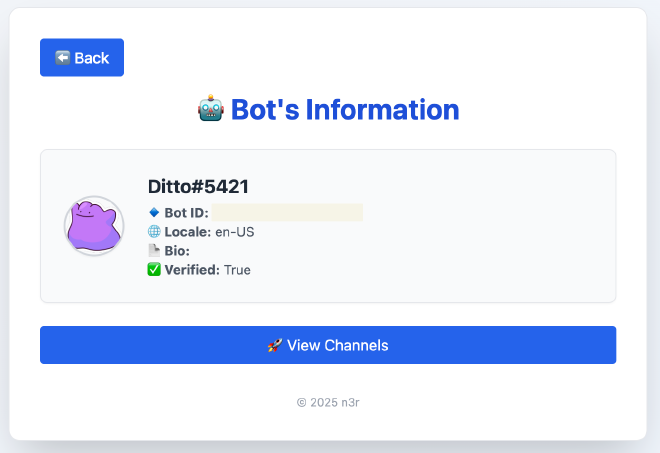Click the Bot ID label
The width and height of the screenshot is (660, 453).
pos(186,213)
